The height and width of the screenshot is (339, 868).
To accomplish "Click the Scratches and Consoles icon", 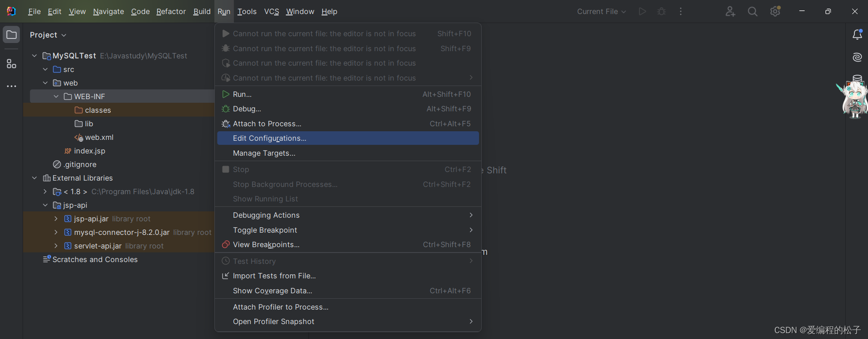I will pos(47,259).
